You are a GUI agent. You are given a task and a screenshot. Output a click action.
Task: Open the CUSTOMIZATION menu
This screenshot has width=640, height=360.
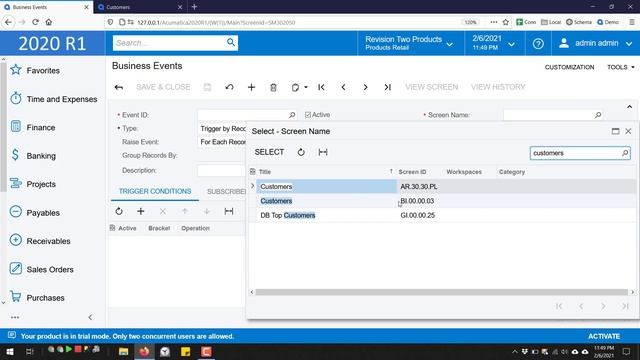coord(569,67)
